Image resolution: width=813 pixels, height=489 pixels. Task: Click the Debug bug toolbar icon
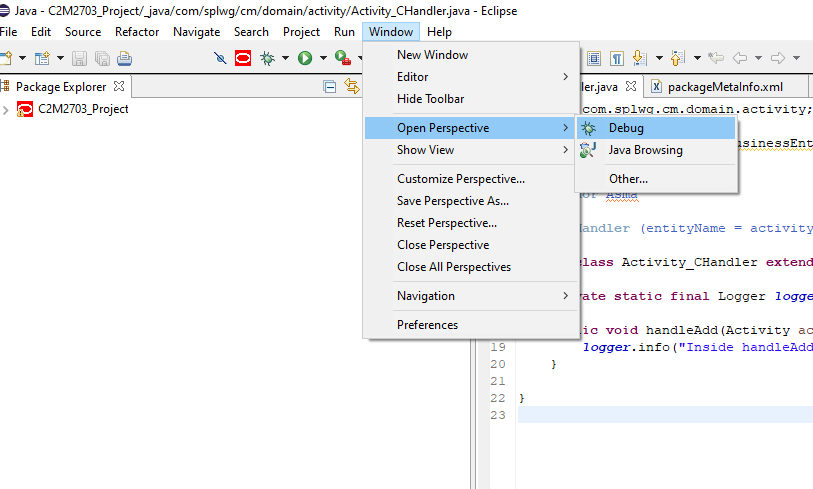(268, 58)
